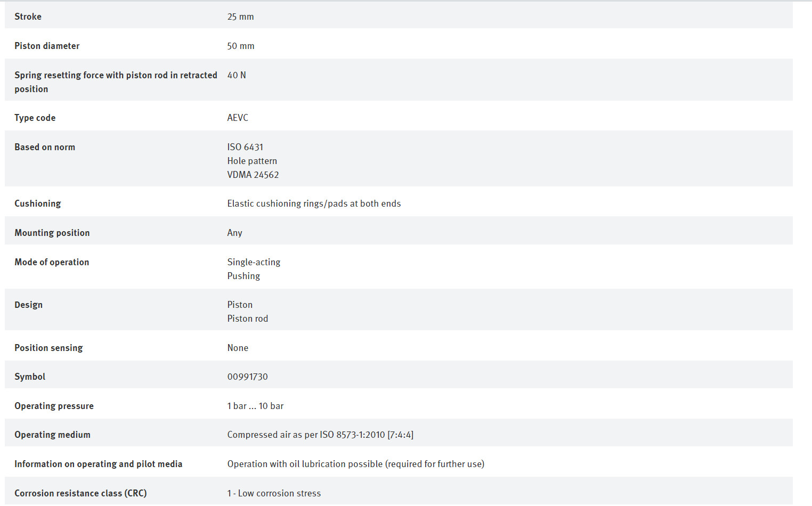Click the Position sensing value None
The width and height of the screenshot is (812, 506).
click(238, 348)
